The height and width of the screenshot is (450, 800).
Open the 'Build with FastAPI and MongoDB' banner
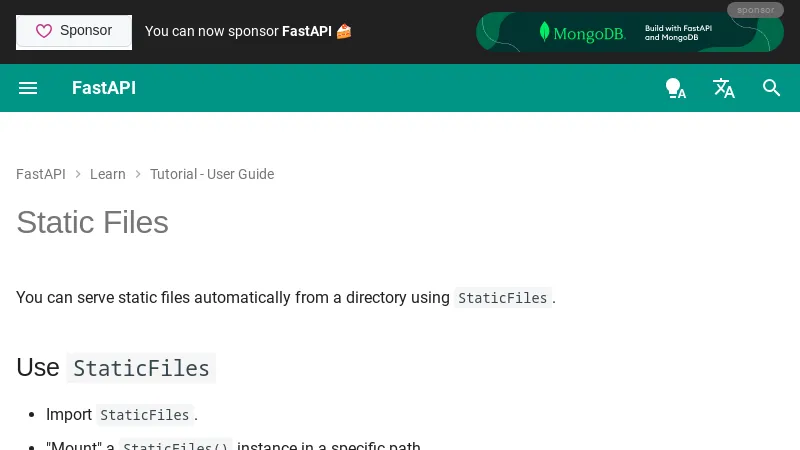[x=684, y=32]
